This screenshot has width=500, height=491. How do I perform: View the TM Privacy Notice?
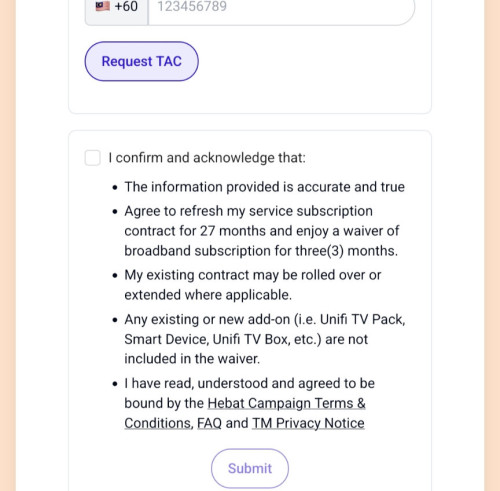point(308,423)
